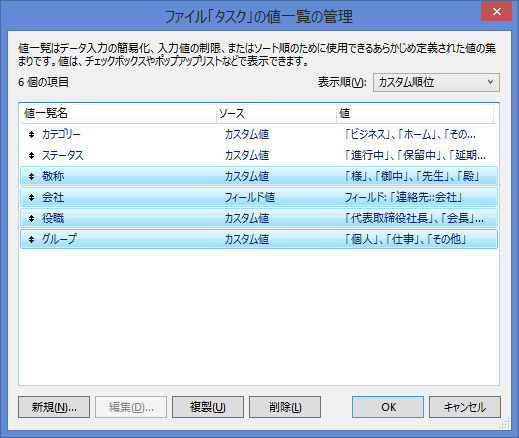Click カスタム値 source in 敬称 row

(247, 176)
